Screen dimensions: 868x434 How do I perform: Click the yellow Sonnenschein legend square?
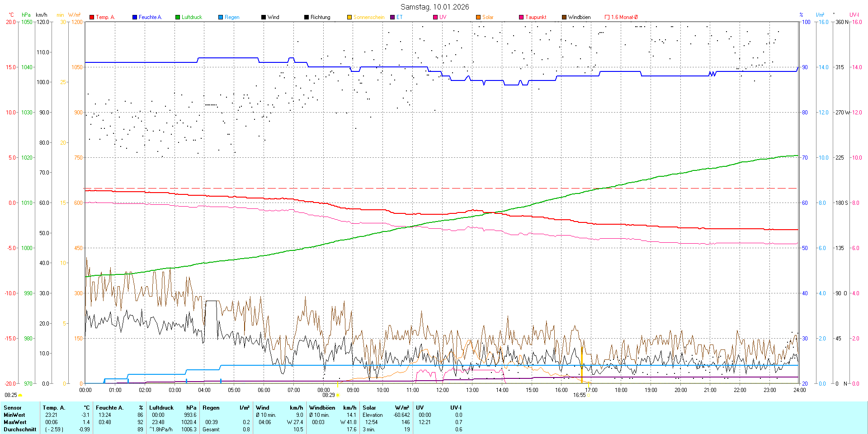click(x=349, y=17)
